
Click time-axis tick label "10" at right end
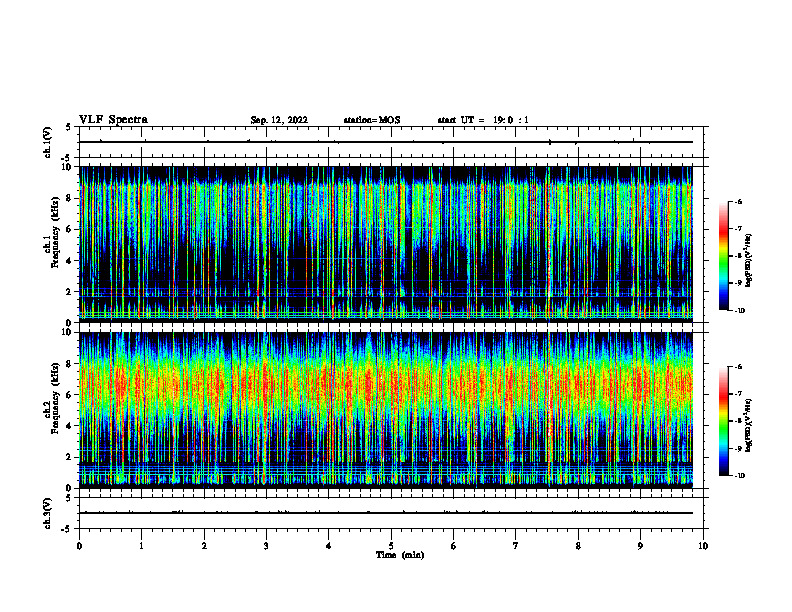[703, 546]
